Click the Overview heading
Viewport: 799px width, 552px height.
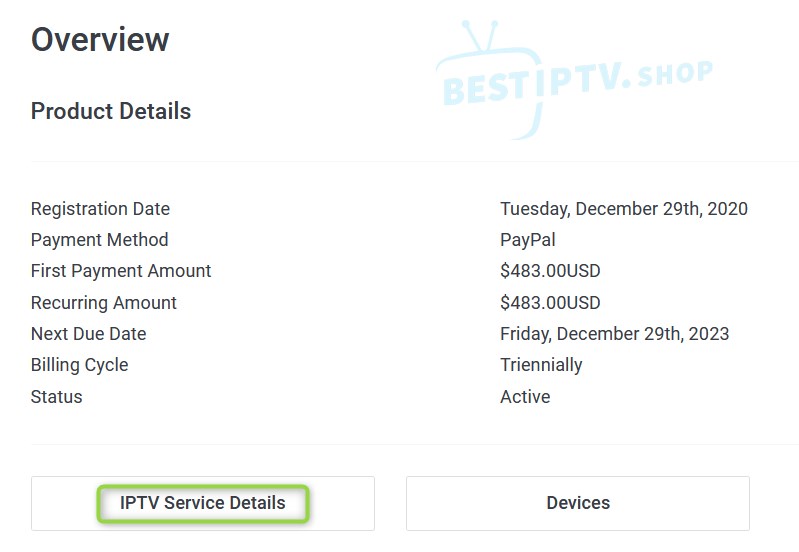(100, 40)
